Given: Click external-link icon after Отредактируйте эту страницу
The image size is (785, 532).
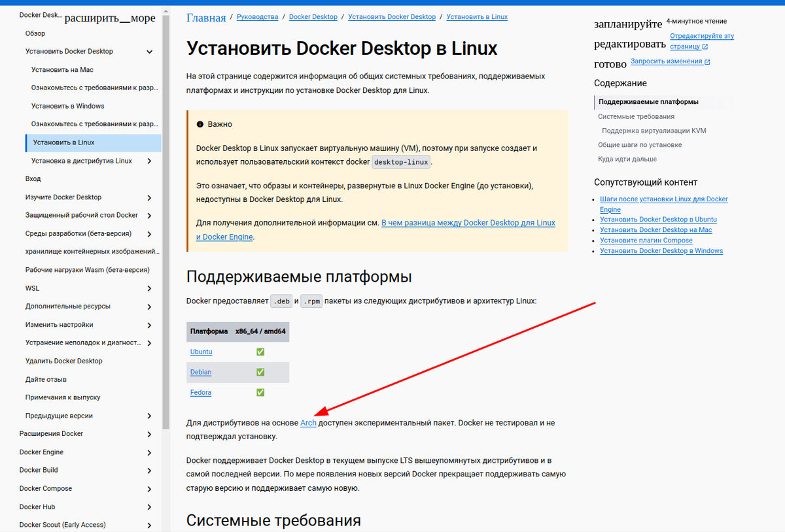Looking at the screenshot, I should tap(705, 47).
